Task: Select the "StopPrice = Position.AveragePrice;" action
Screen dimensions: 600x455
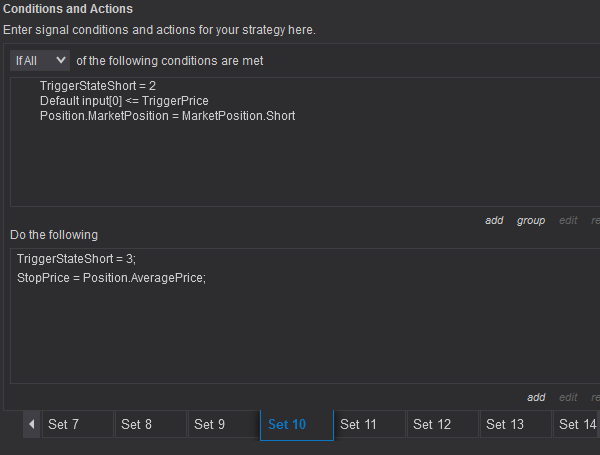Action: pyautogui.click(x=111, y=277)
